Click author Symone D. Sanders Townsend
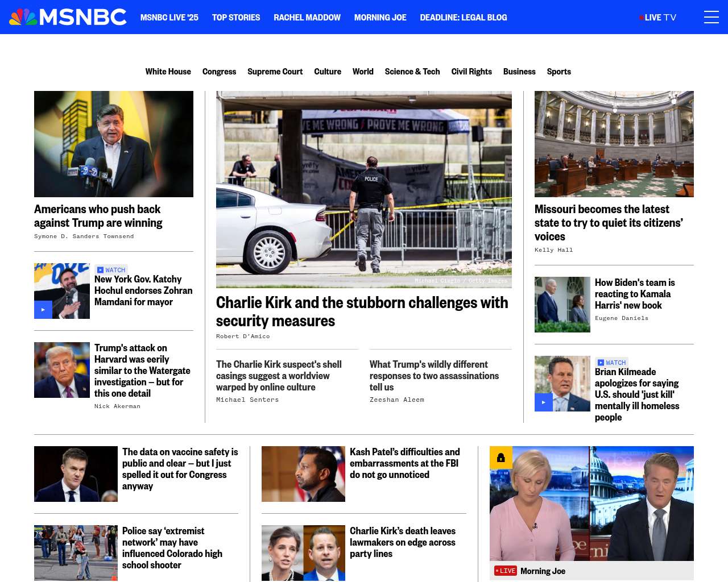This screenshot has width=728, height=582. click(84, 236)
